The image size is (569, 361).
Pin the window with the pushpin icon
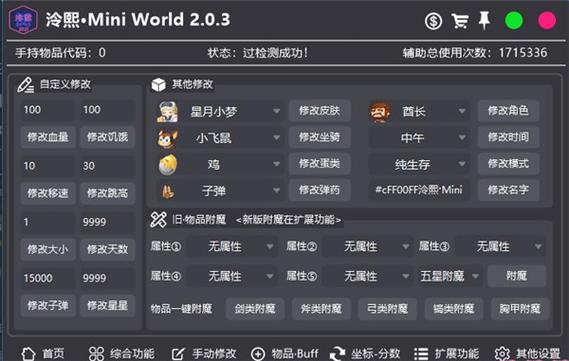pyautogui.click(x=484, y=20)
